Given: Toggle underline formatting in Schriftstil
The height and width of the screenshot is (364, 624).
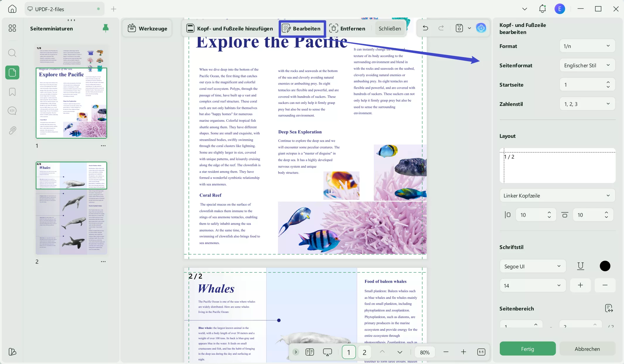Looking at the screenshot, I should (581, 266).
